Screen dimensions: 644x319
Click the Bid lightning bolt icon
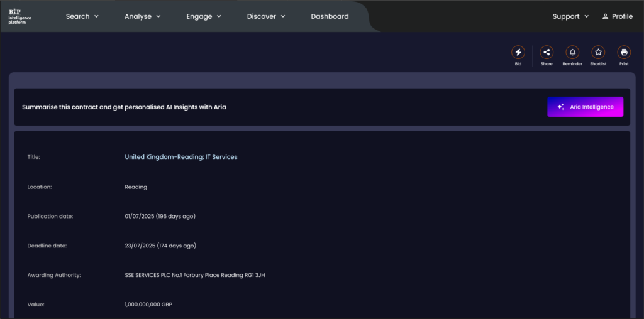pyautogui.click(x=518, y=53)
